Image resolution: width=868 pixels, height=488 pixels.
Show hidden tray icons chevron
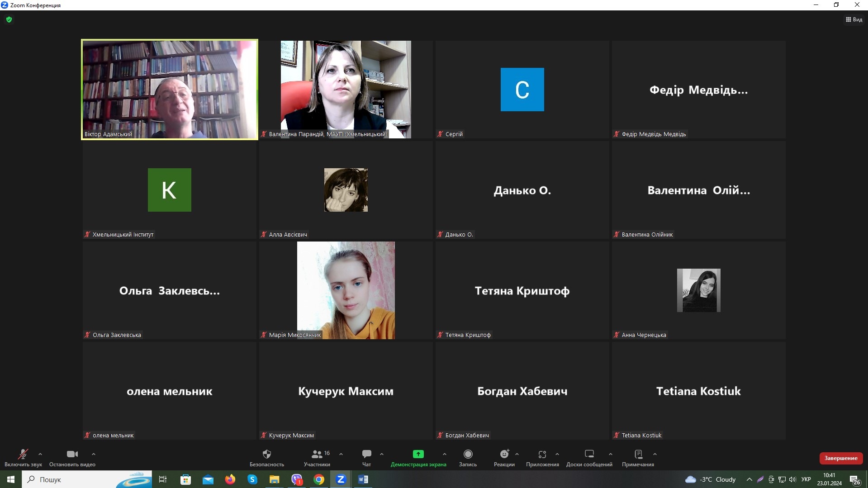(x=749, y=479)
